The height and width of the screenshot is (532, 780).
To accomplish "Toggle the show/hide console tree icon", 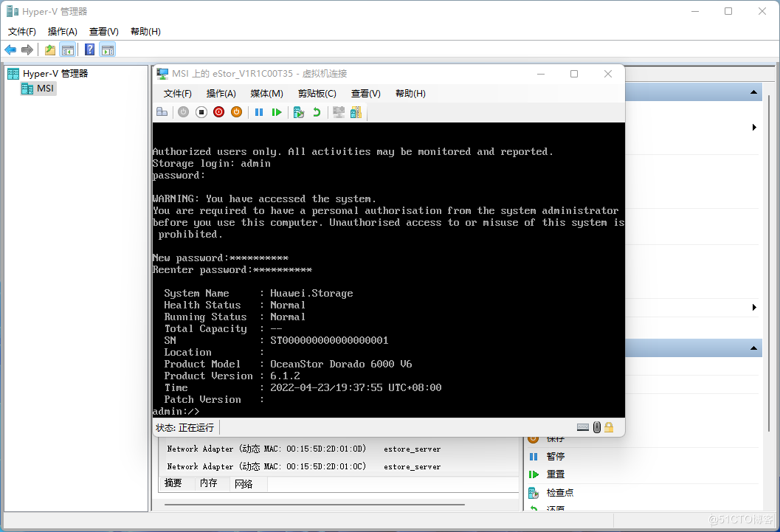I will [x=68, y=49].
